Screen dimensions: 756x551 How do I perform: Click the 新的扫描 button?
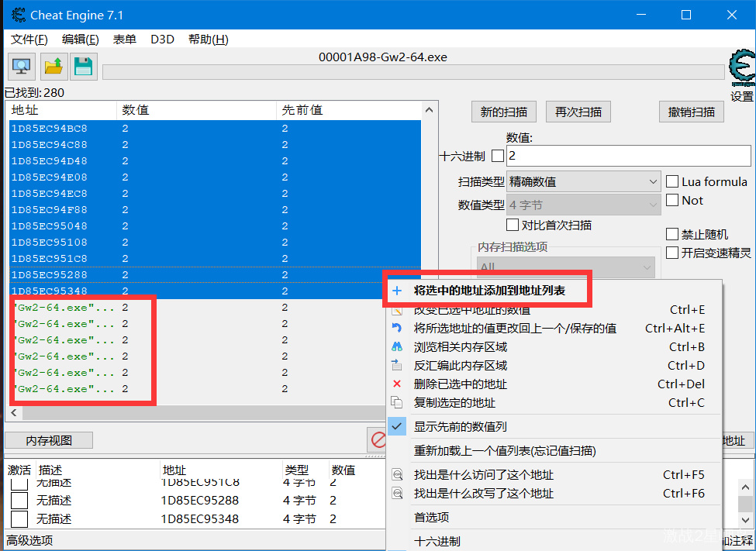pyautogui.click(x=504, y=112)
